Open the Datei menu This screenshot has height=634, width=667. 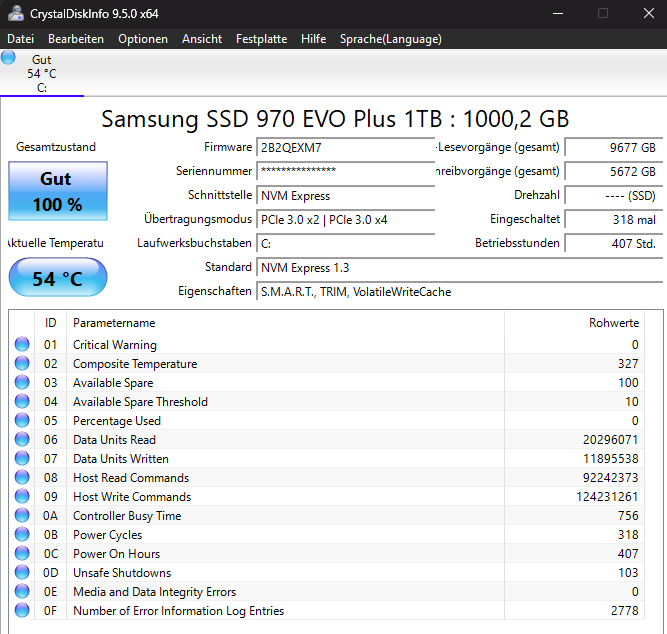(20, 39)
